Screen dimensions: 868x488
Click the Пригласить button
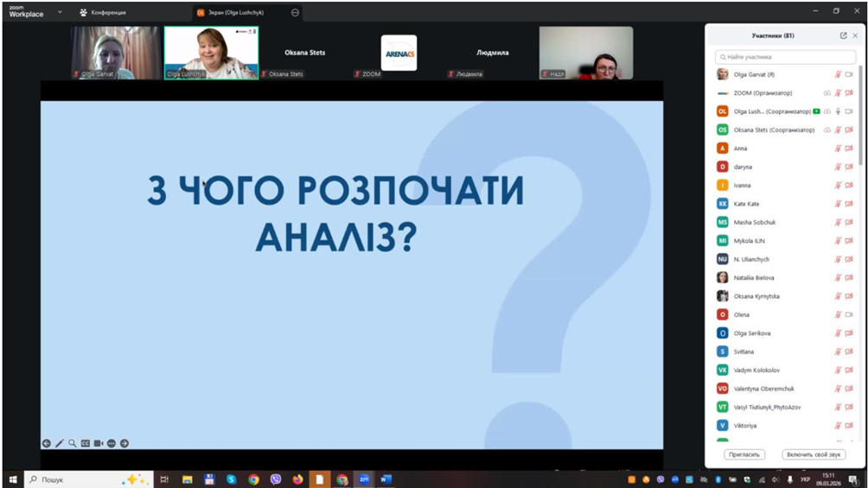744,454
